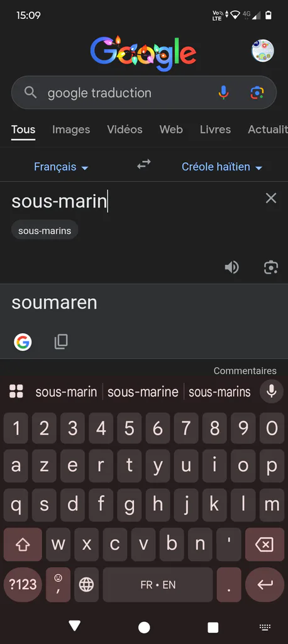The width and height of the screenshot is (288, 644).
Task: Select the sous-marins suggestion chip
Action: (45, 230)
